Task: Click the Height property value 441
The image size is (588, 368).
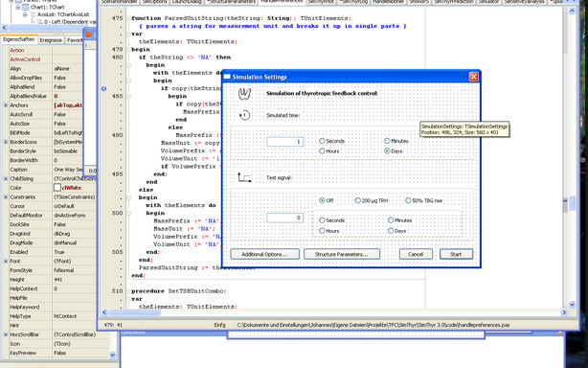Action: click(x=58, y=280)
